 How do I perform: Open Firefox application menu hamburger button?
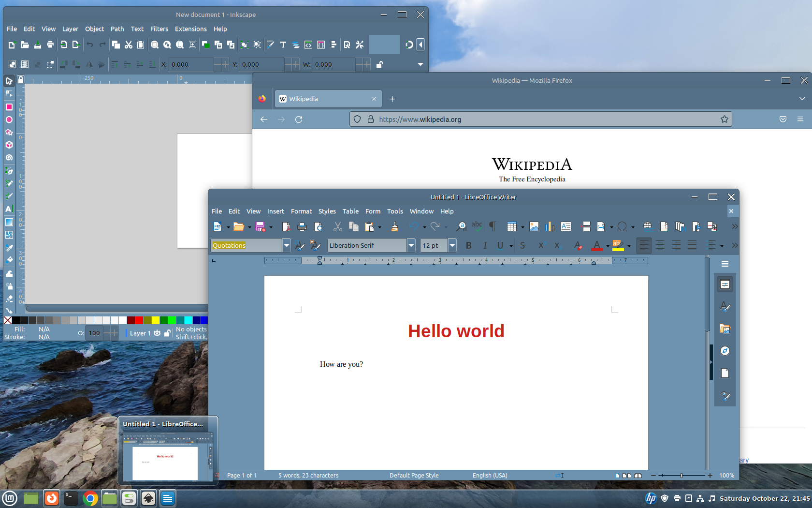point(800,119)
